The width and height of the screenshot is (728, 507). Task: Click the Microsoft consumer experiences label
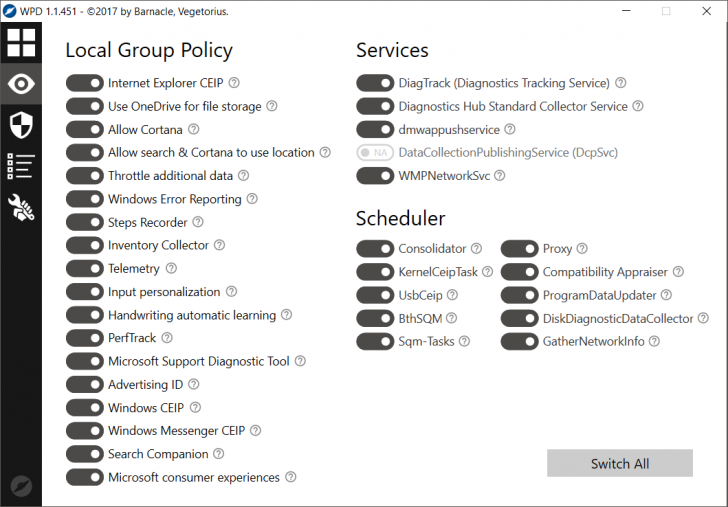point(194,478)
